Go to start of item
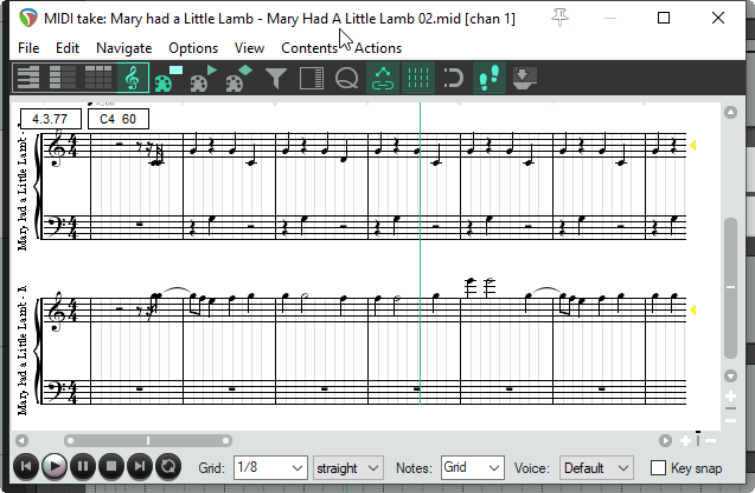The height and width of the screenshot is (493, 755). click(26, 466)
